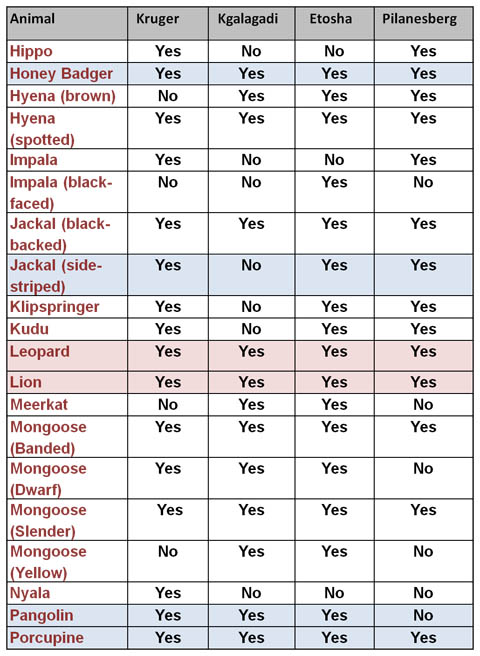This screenshot has height=656, width=480.
Task: Select the Lion row name
Action: click(26, 382)
